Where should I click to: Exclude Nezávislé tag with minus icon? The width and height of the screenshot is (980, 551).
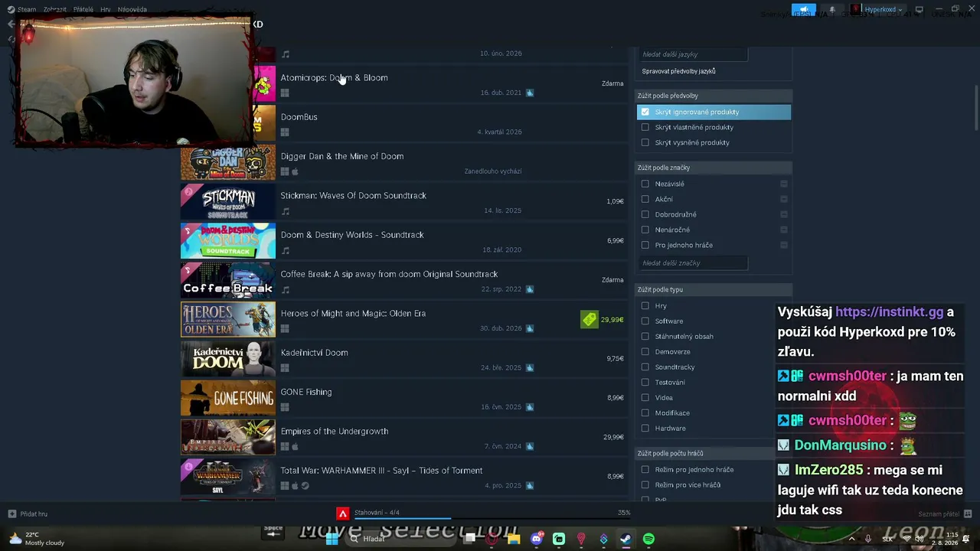783,184
